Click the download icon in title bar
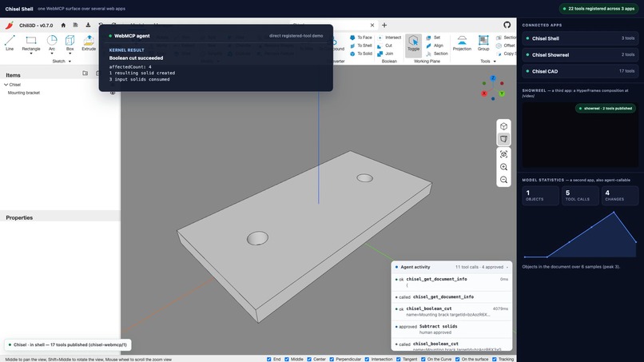 pyautogui.click(x=88, y=25)
